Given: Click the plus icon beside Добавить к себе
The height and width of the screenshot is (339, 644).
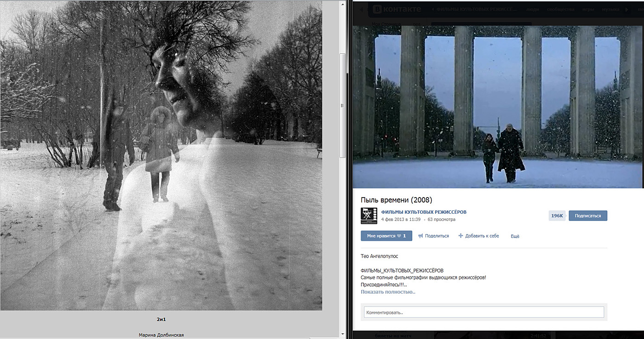Looking at the screenshot, I should point(460,236).
